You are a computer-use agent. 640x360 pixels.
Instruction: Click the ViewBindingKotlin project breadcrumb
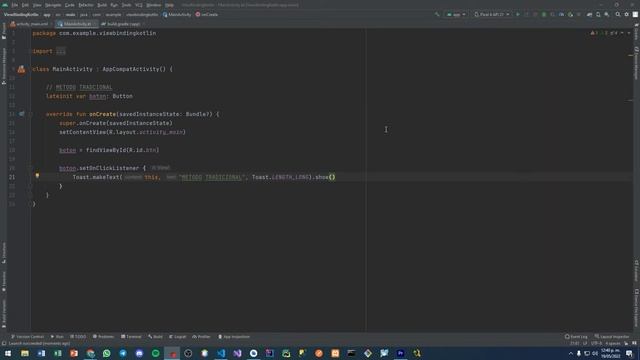(x=21, y=14)
